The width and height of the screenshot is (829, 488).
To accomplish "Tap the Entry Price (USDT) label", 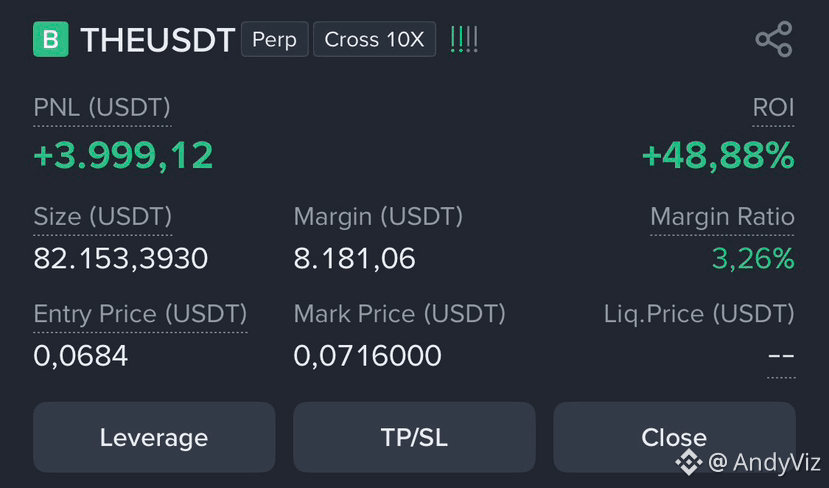I will (140, 314).
